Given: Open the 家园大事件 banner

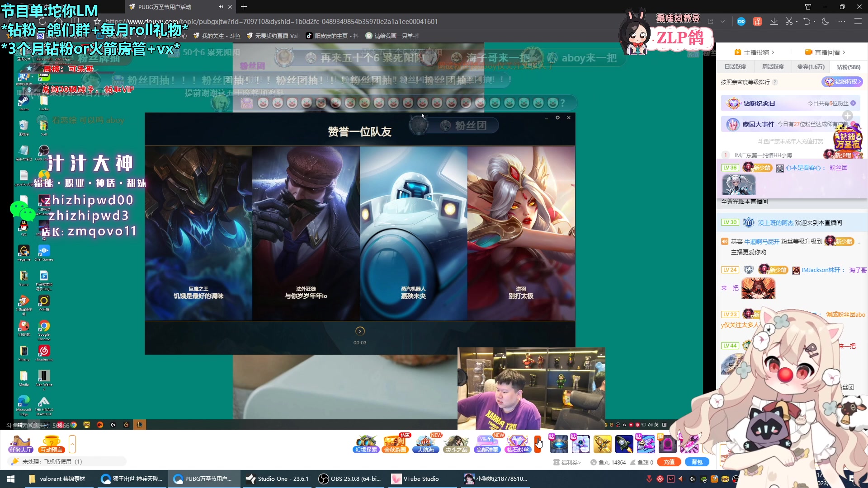Looking at the screenshot, I should 791,124.
